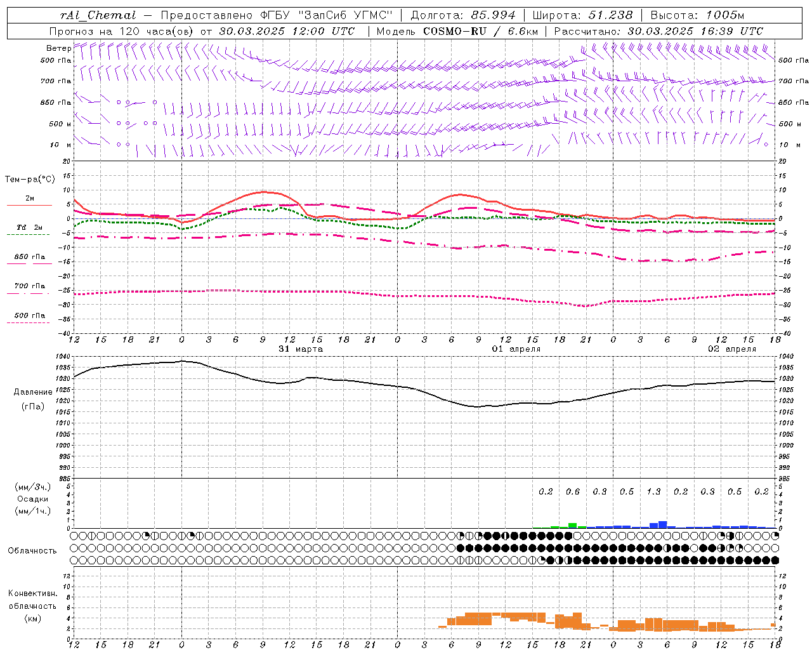Select the Высота: 1005м field
Image resolution: width=812 pixels, height=650 pixels.
point(698,15)
